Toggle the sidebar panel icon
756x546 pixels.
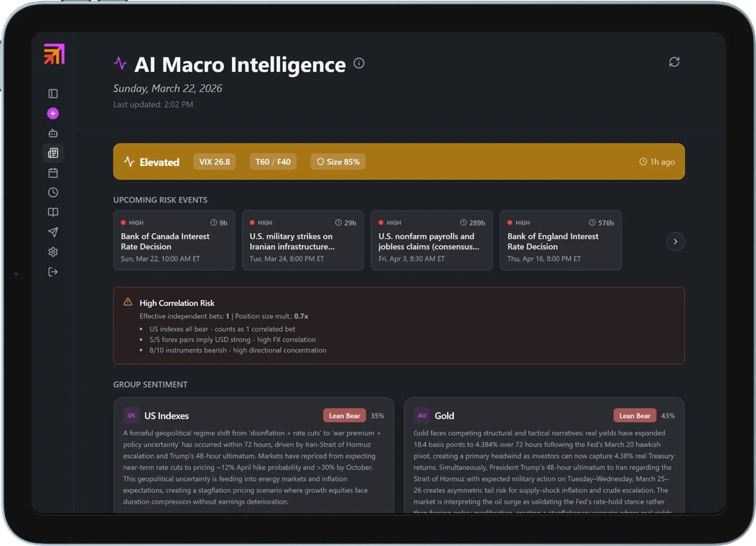(53, 93)
